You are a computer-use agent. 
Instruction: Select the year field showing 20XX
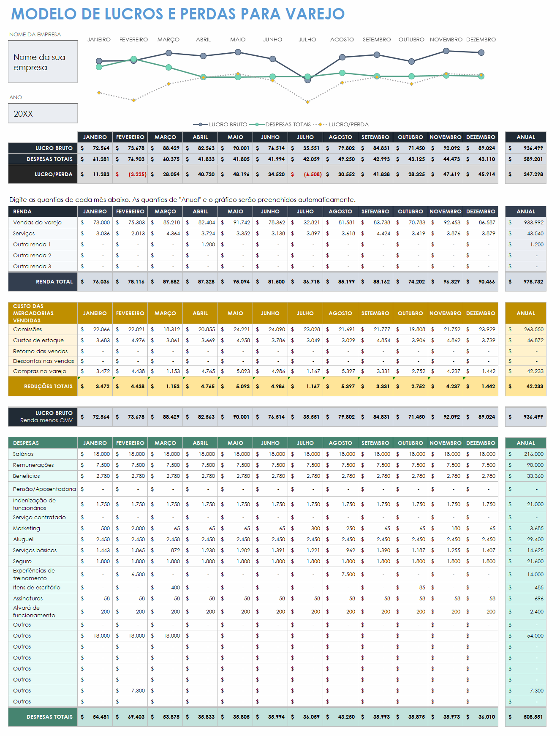click(43, 114)
